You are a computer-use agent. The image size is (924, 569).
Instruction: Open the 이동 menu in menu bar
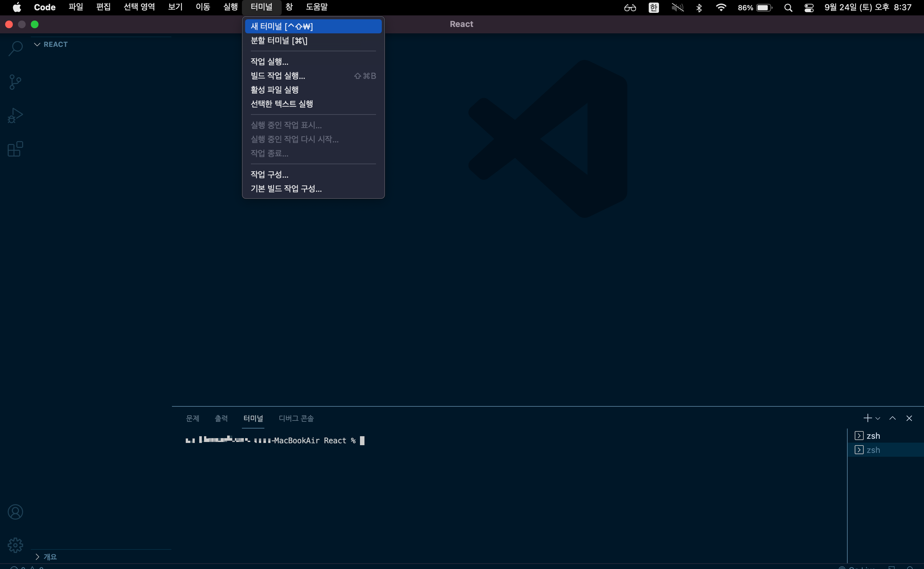pos(203,7)
